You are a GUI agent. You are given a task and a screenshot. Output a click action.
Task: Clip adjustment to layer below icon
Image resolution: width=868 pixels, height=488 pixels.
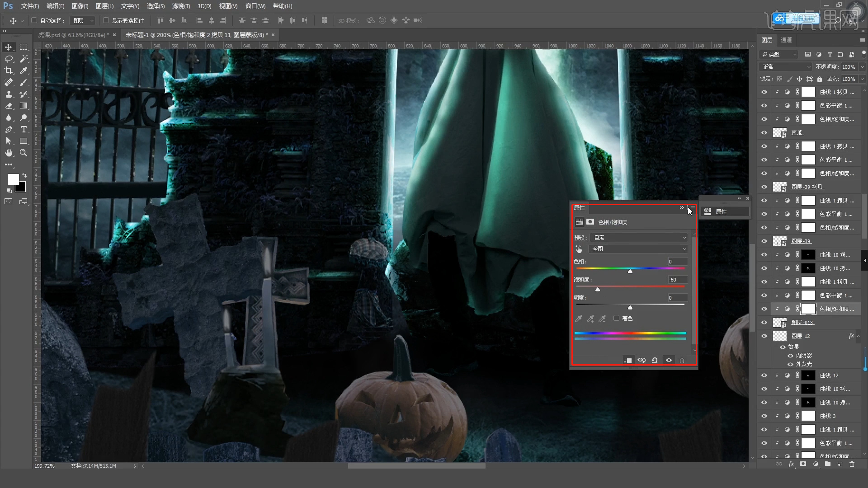coord(627,360)
